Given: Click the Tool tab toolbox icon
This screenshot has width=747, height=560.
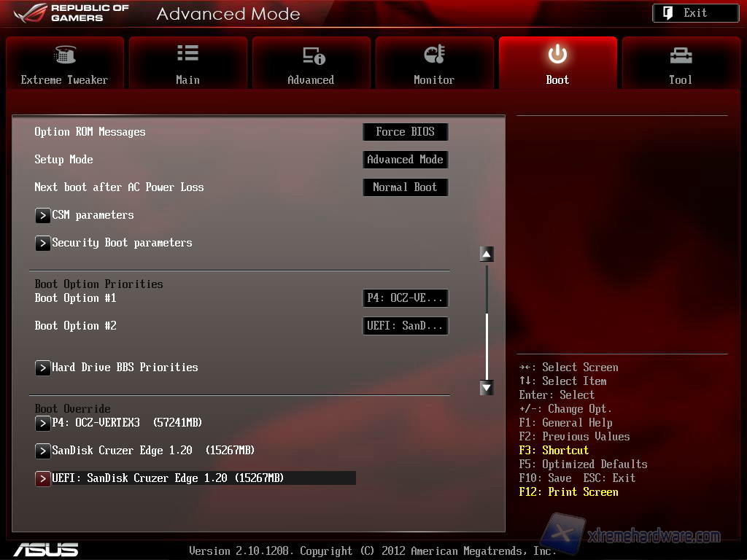Looking at the screenshot, I should point(680,55).
